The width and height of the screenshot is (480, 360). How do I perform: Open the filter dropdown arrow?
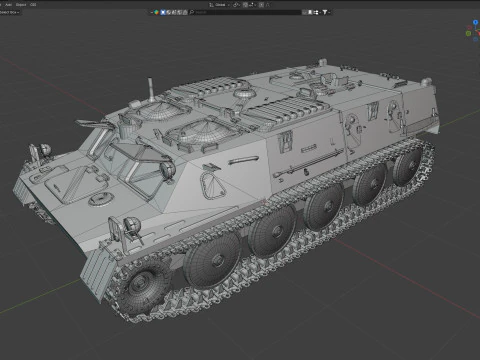329,12
